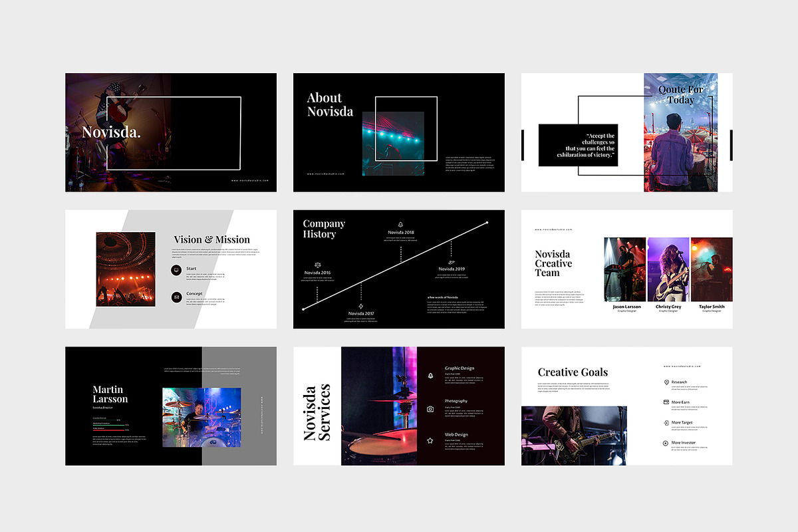Click the 'About Novisda' heading

pos(330,104)
